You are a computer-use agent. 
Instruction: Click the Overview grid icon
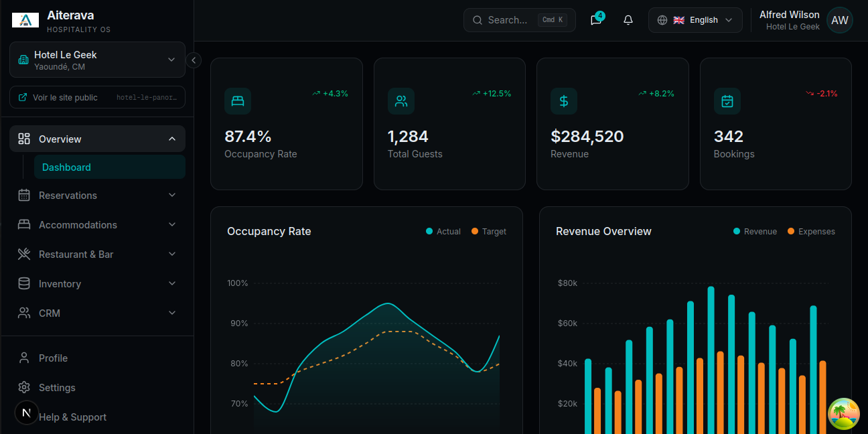click(24, 139)
